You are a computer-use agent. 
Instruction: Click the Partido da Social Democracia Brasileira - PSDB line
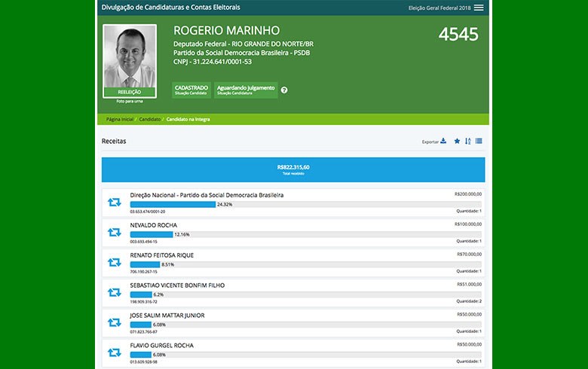click(241, 53)
